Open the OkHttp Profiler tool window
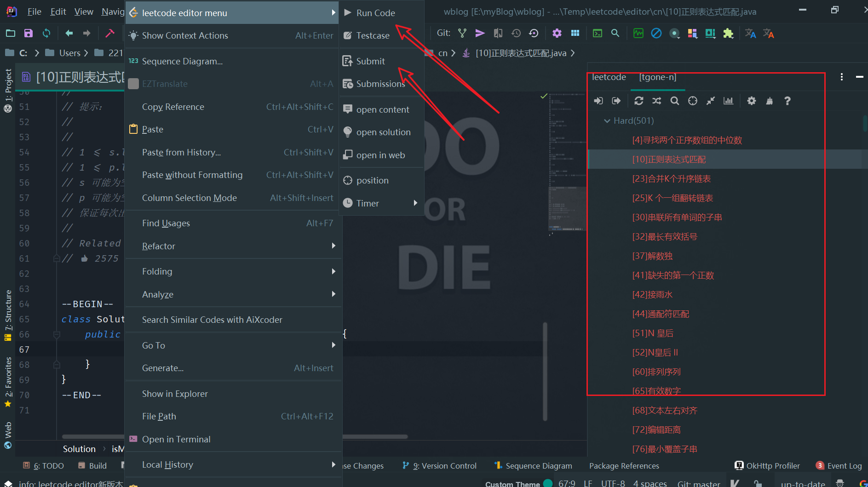 [x=767, y=466]
